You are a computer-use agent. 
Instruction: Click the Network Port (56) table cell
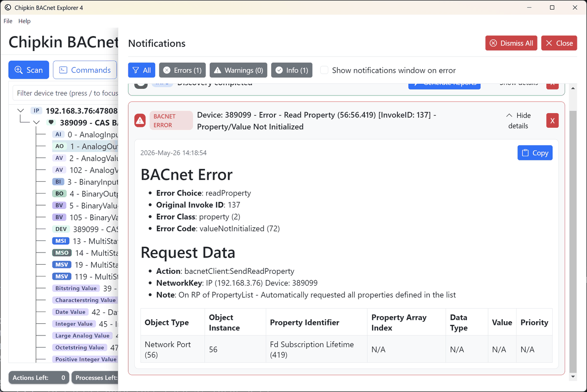tap(172, 349)
